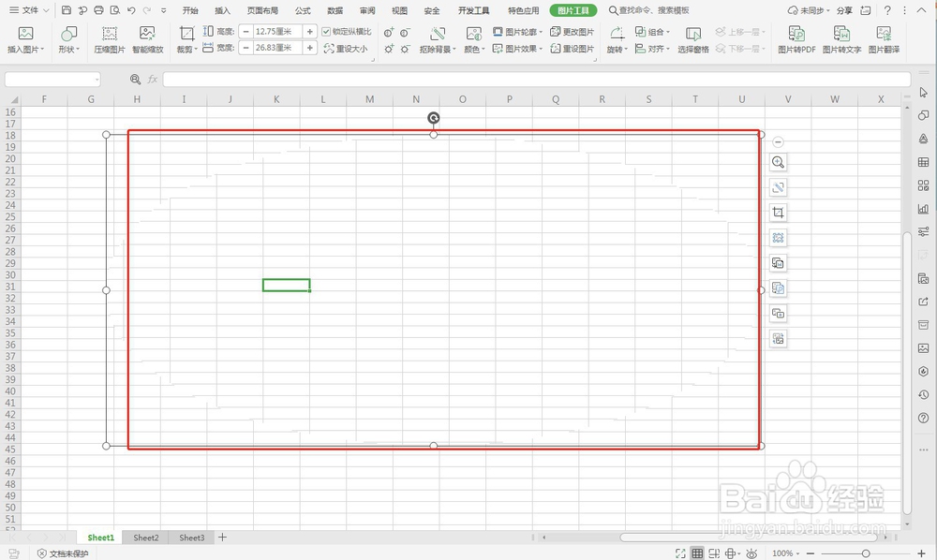937x560 pixels.
Task: Open the Align (对齐) dropdown
Action: (x=652, y=49)
